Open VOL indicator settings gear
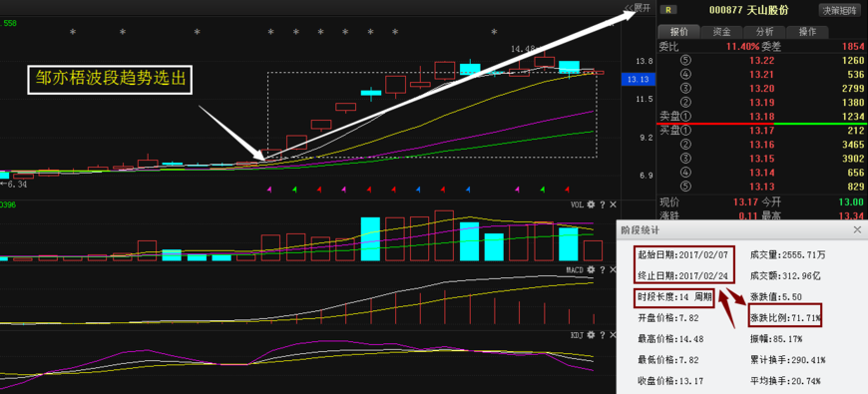 pyautogui.click(x=591, y=204)
